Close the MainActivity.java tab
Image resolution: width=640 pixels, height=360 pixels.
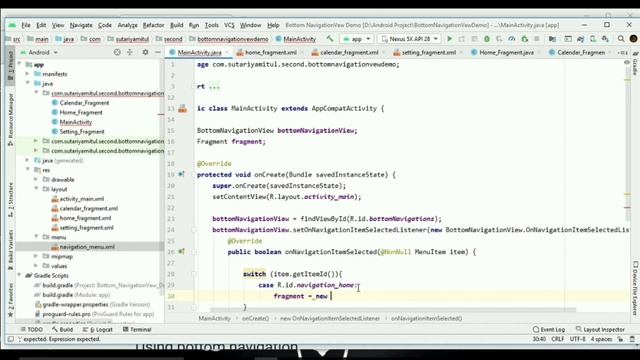(x=227, y=52)
